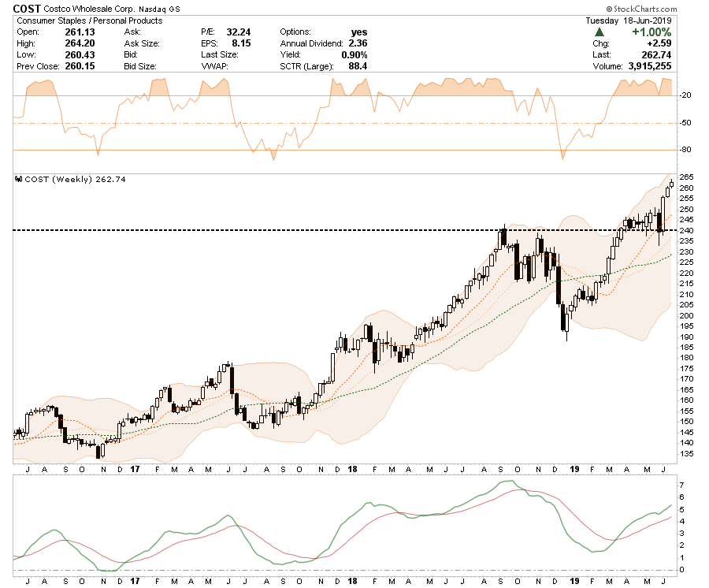Click the 0 label on lower indicator axis
Screen dimensions: 709x588
(682, 569)
